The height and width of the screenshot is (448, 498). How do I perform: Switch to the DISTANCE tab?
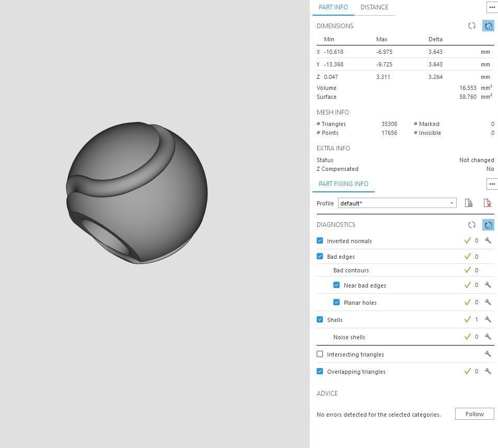tap(374, 7)
